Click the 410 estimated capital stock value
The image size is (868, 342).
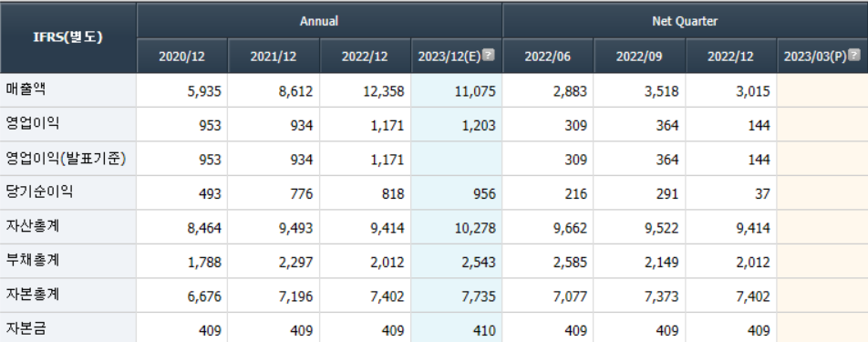tap(484, 331)
